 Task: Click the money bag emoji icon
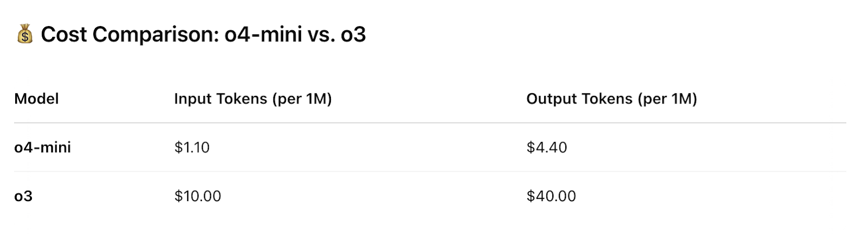pos(25,34)
